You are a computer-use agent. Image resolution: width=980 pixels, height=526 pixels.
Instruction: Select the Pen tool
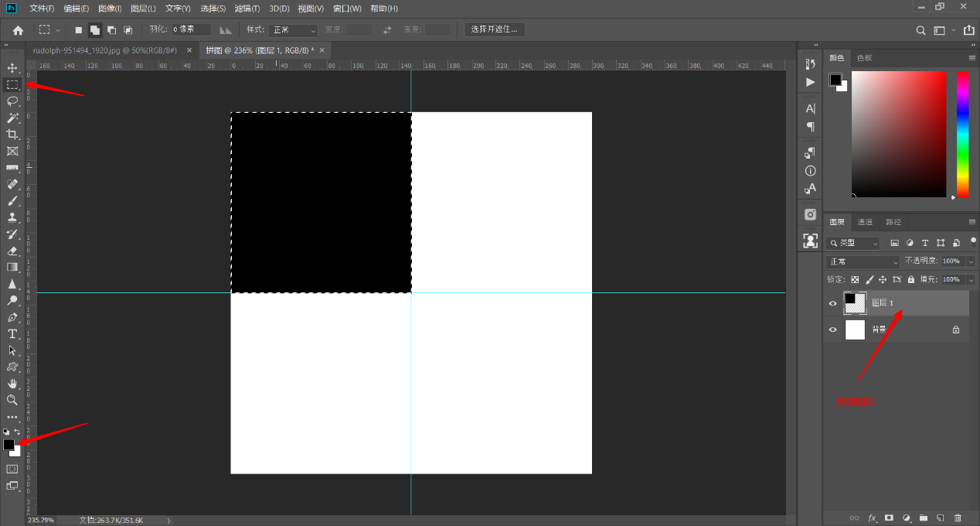click(12, 317)
